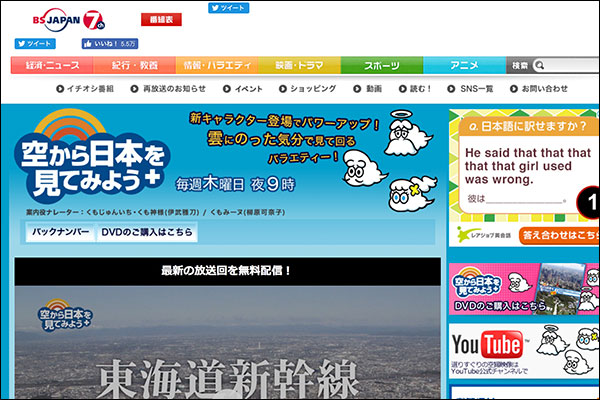Click the top center Tweet button
Image resolution: width=600 pixels, height=400 pixels.
click(229, 7)
